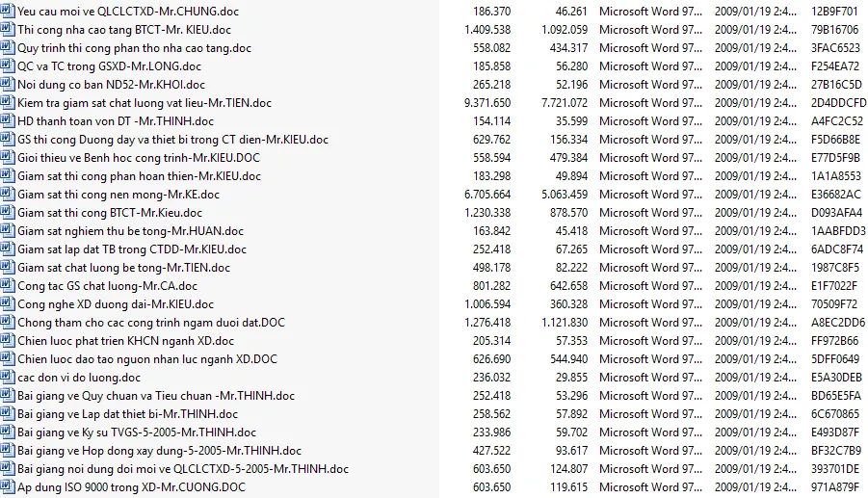The image size is (868, 498).
Task: Select file Thi cong nha cao tang BTCT-Mr. KIEU.doc
Action: coord(127,30)
